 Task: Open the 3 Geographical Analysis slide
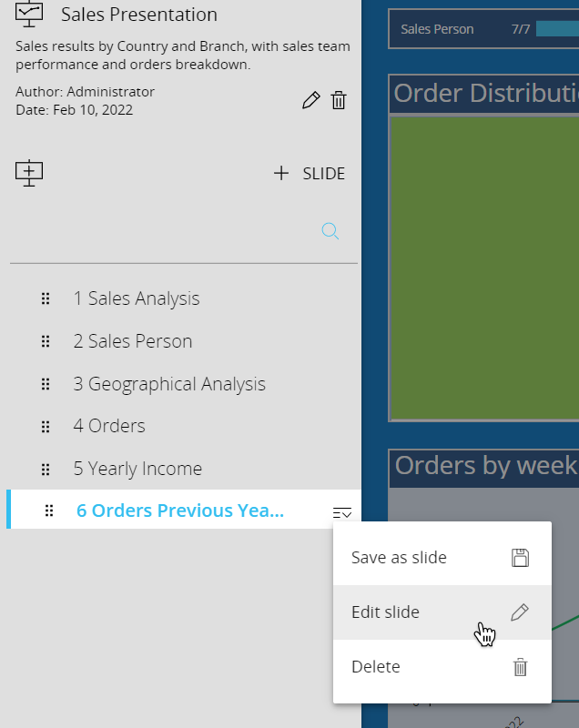pos(169,384)
